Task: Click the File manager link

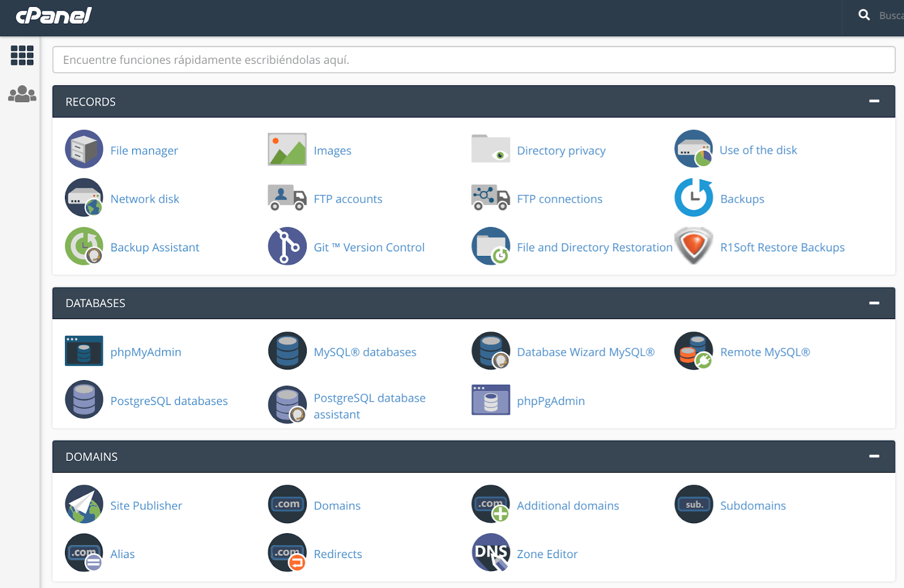Action: [x=144, y=151]
